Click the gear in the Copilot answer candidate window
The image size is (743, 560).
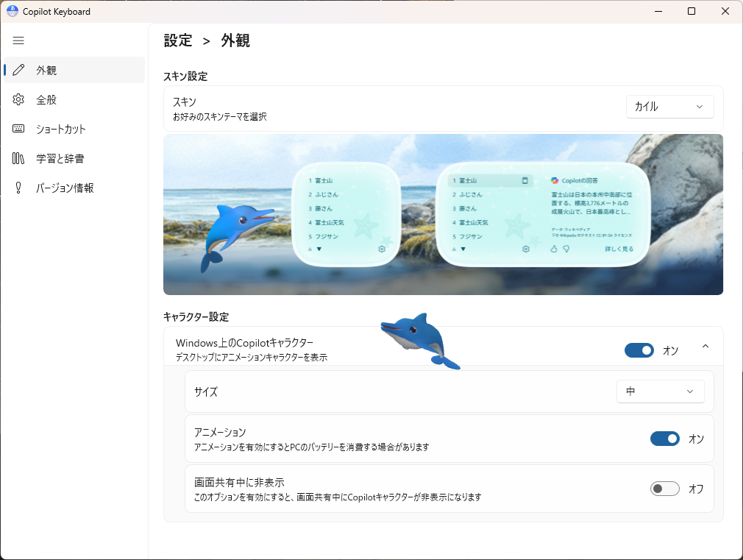526,249
